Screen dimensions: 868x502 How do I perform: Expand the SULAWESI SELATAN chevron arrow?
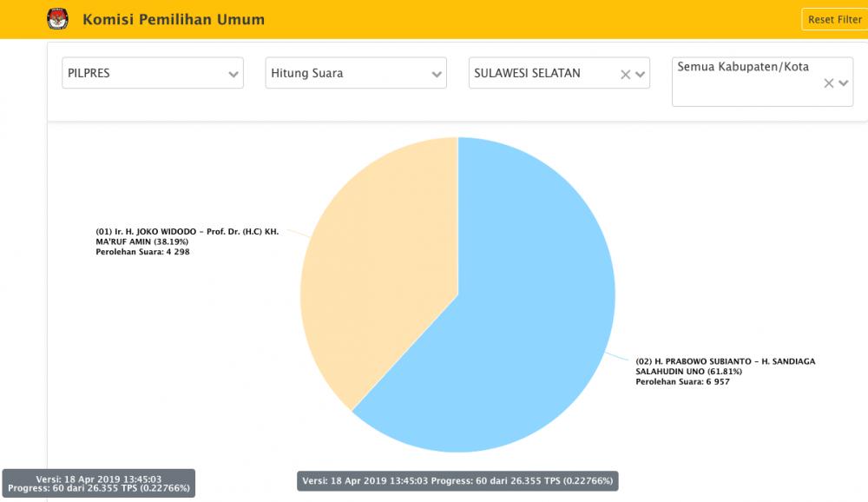tap(640, 74)
